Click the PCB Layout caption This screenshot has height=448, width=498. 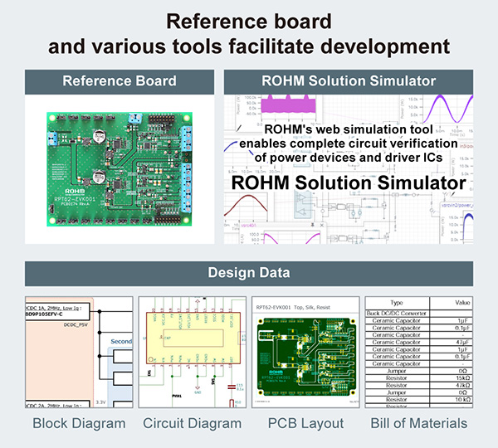[x=305, y=423]
